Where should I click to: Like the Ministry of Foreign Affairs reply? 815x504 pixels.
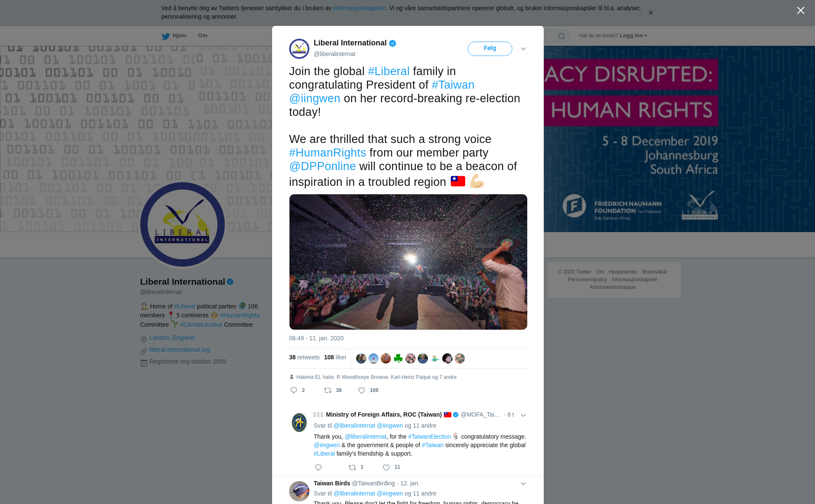386,468
